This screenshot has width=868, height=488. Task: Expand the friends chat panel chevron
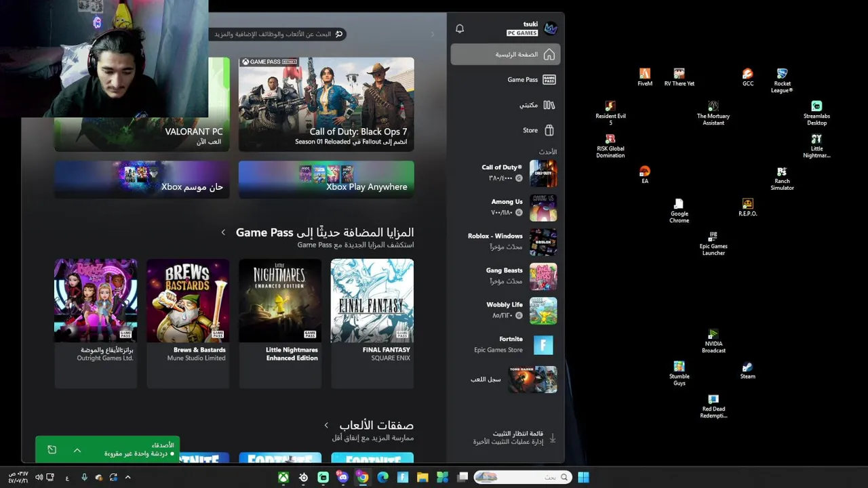77,450
